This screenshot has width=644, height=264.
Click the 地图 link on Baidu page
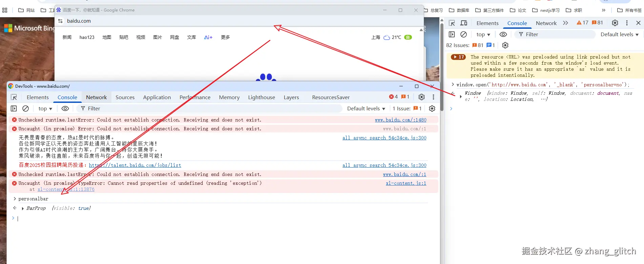[x=107, y=37]
